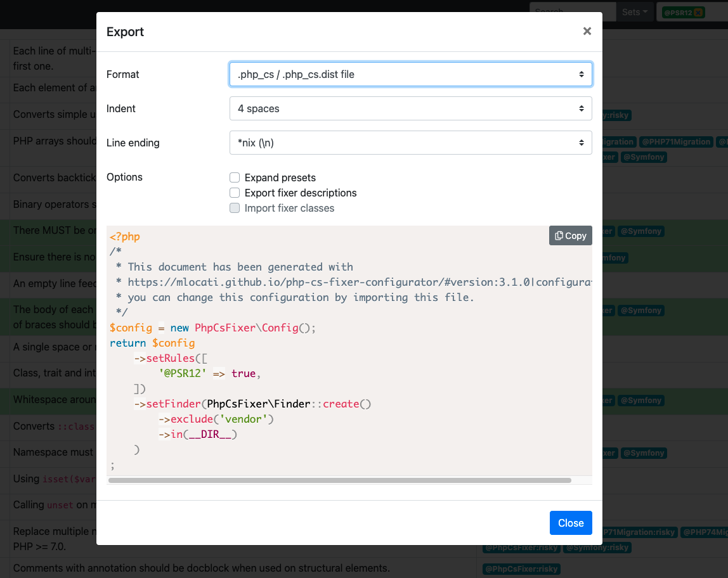Click the @Symfony:risky tag in the background
This screenshot has height=578, width=728.
coord(597,548)
